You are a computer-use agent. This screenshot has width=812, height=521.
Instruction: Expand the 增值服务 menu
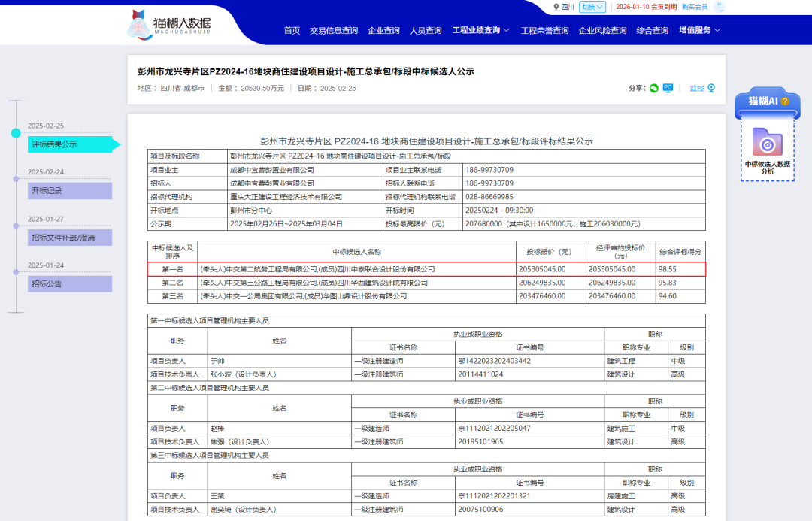[699, 31]
